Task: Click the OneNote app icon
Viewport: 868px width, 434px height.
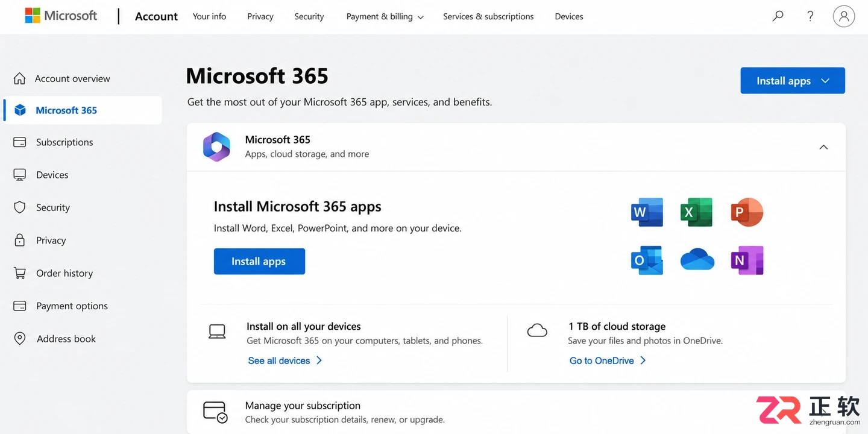Action: point(747,260)
